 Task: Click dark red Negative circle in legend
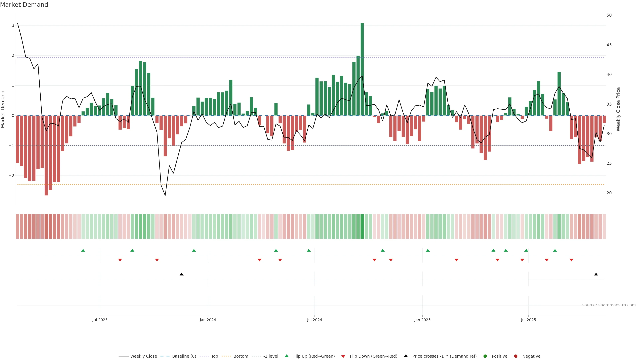coord(516,356)
